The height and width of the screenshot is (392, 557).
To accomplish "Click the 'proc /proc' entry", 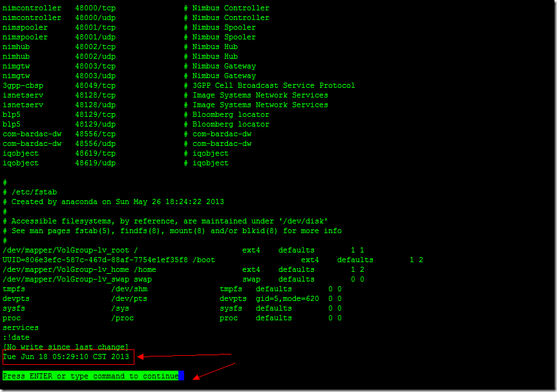I will pos(172,318).
